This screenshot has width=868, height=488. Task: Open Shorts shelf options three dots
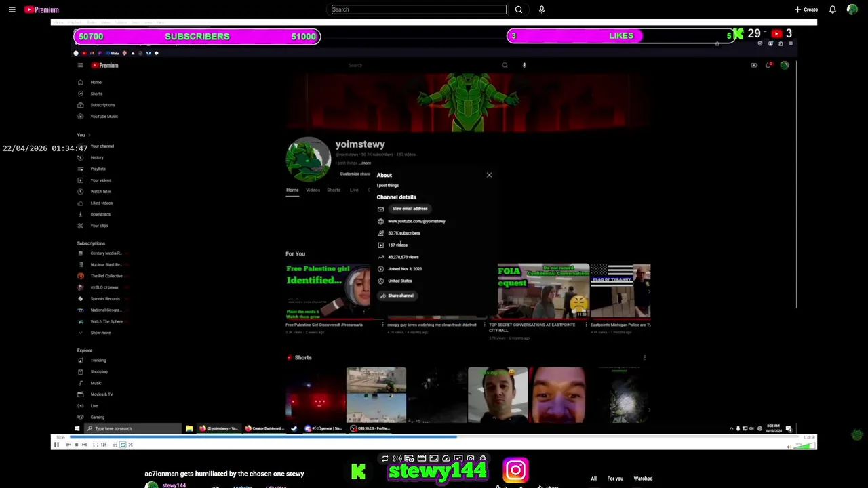coord(644,357)
